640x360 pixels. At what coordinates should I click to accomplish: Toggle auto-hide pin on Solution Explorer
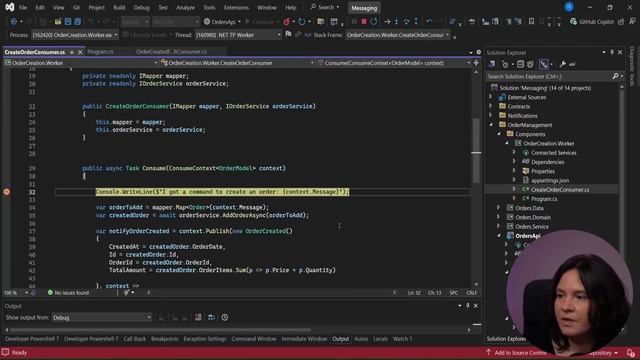coord(611,52)
